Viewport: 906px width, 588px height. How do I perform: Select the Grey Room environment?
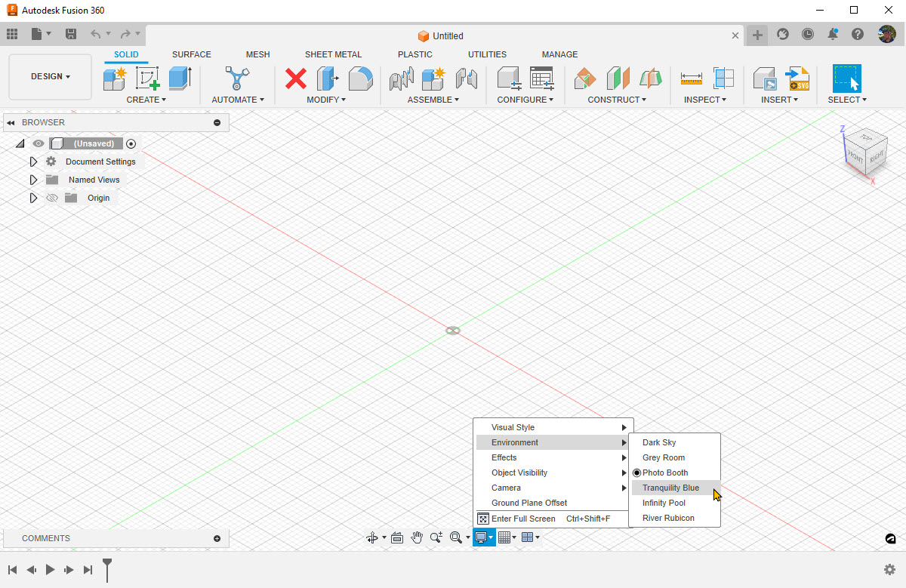pyautogui.click(x=664, y=457)
